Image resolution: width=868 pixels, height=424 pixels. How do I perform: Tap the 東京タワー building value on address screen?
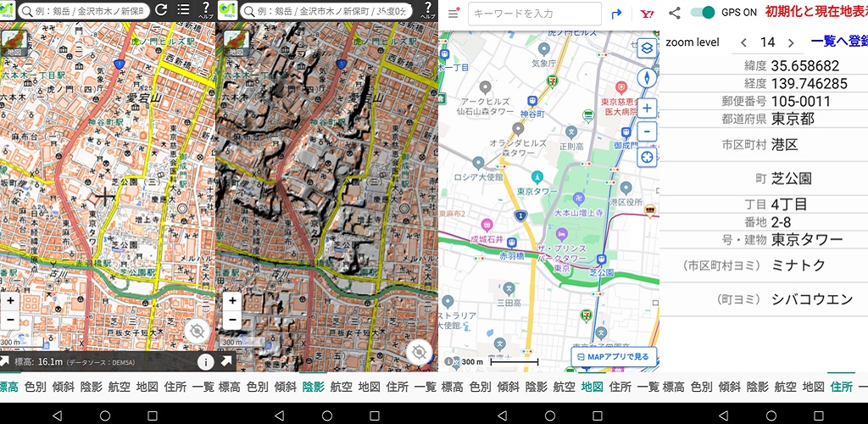[x=807, y=239]
